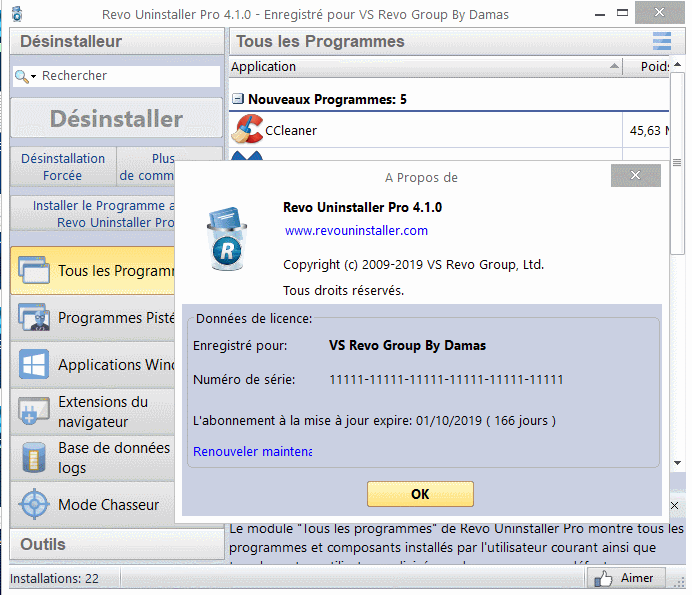Select the CCleaner row
This screenshot has width=692, height=595.
(x=449, y=130)
